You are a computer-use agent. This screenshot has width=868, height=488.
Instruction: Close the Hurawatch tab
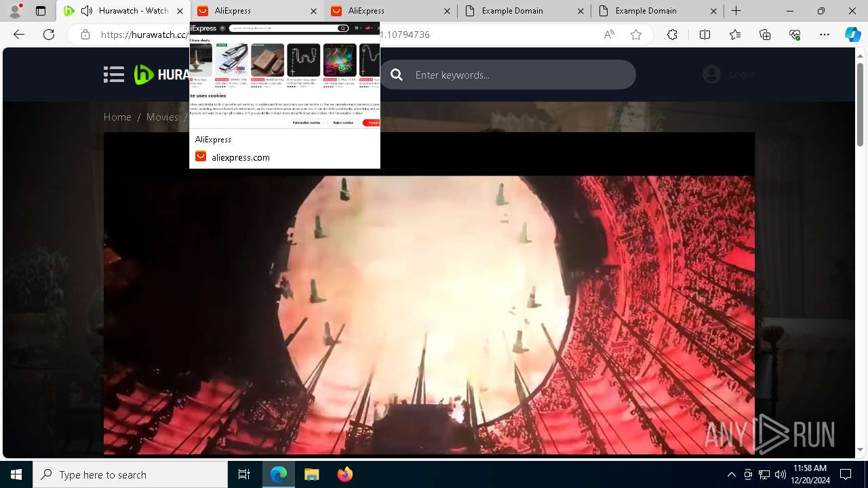180,11
